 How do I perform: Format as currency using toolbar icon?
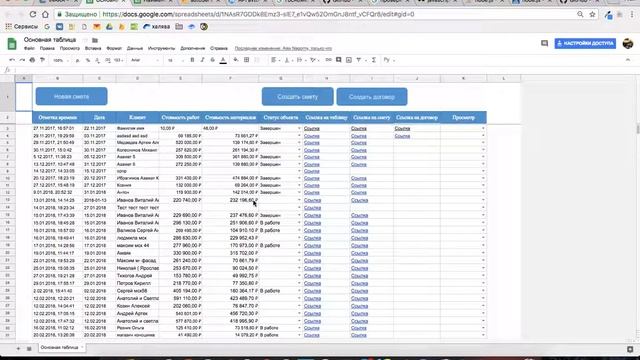pyautogui.click(x=78, y=60)
